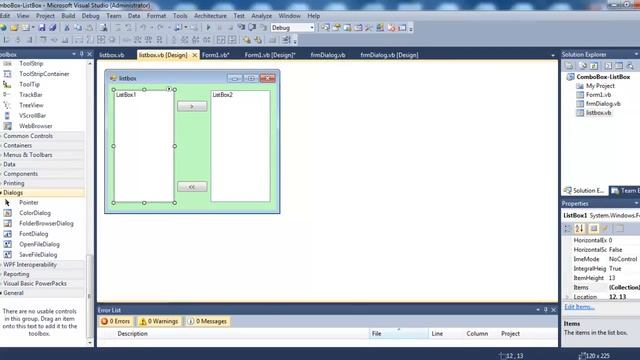This screenshot has width=640, height=360.
Task: Toggle the 0 Warnings filter
Action: point(159,321)
